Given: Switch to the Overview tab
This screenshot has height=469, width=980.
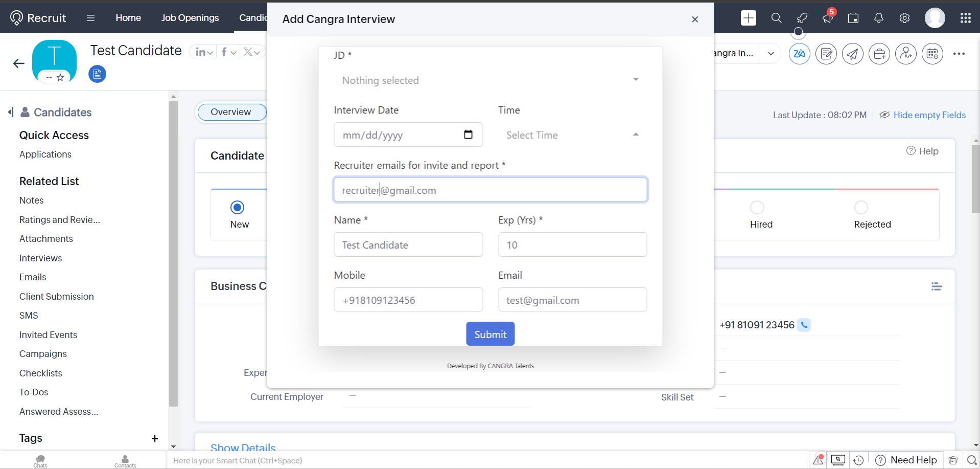Looking at the screenshot, I should (x=231, y=112).
